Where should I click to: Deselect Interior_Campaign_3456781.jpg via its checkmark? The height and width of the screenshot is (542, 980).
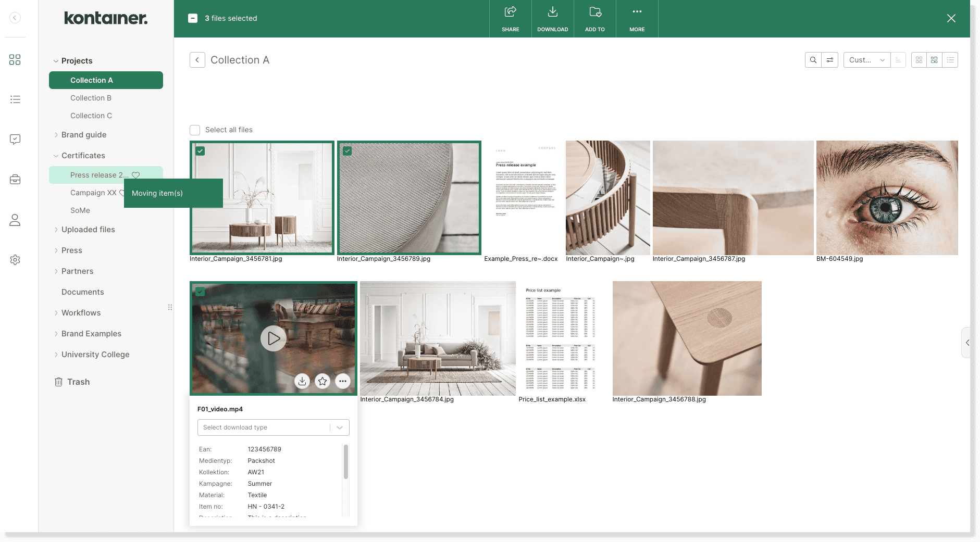tap(201, 151)
